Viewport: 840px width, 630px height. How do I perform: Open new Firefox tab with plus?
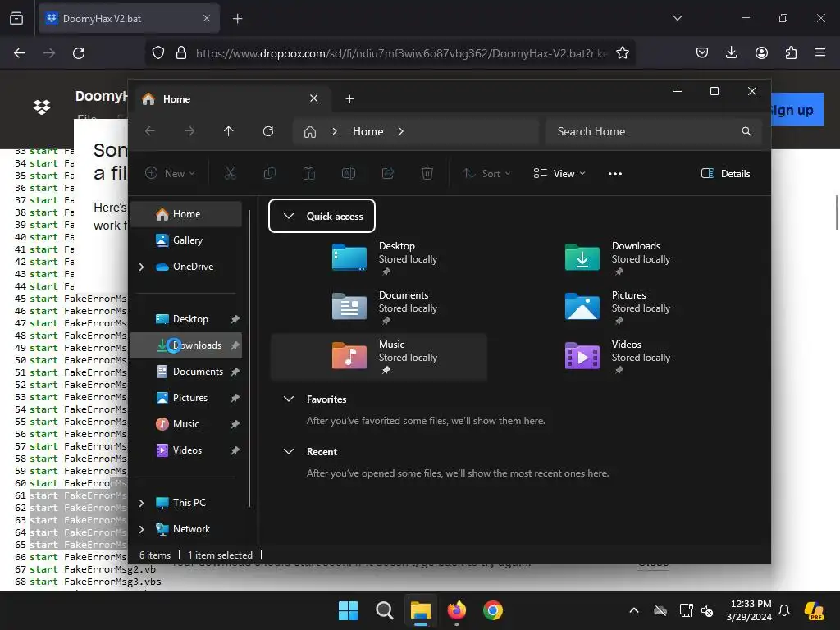pyautogui.click(x=237, y=19)
